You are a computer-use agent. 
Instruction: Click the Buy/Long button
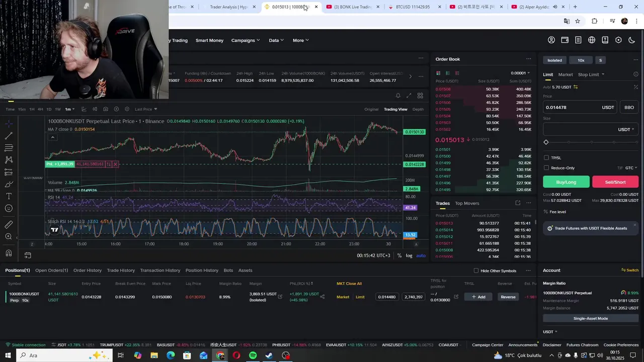point(566,182)
